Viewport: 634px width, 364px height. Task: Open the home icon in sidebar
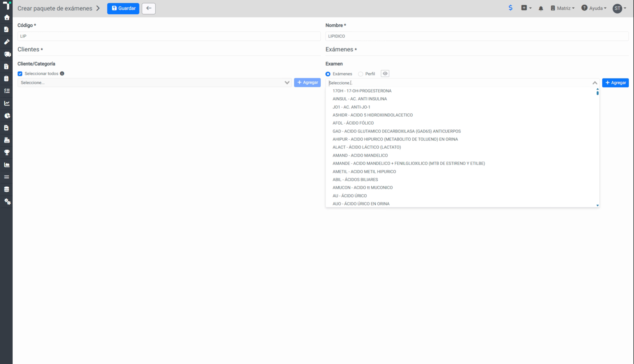(7, 18)
